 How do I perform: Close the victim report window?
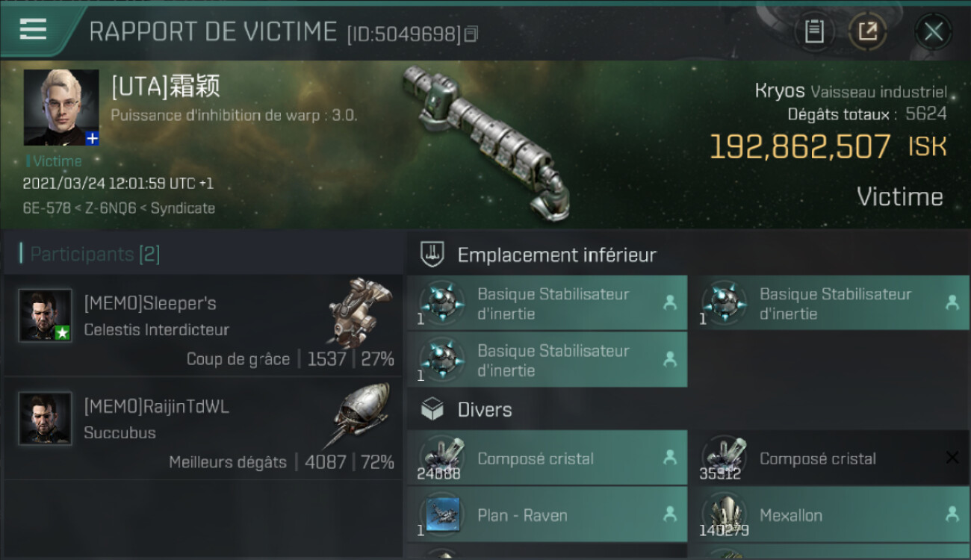933,31
